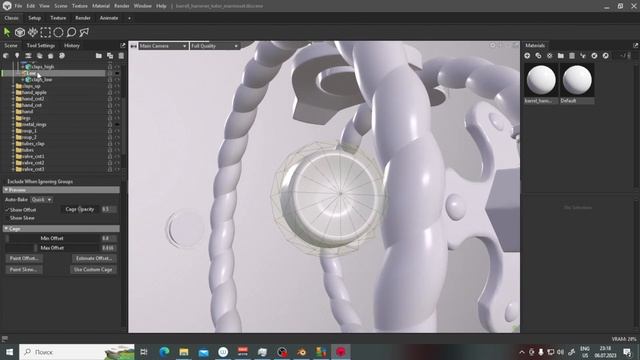This screenshot has height=360, width=640.
Task: Expand the valve_cnt2 folder
Action: click(x=13, y=162)
